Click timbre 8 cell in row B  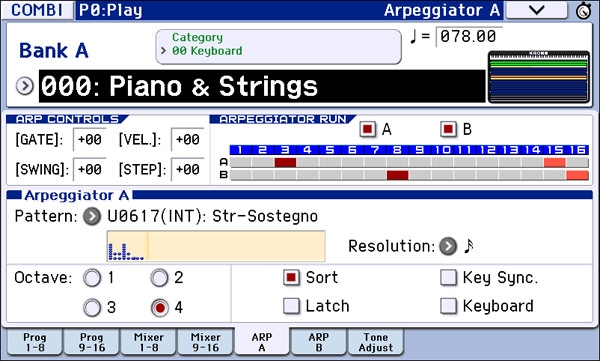pos(397,175)
